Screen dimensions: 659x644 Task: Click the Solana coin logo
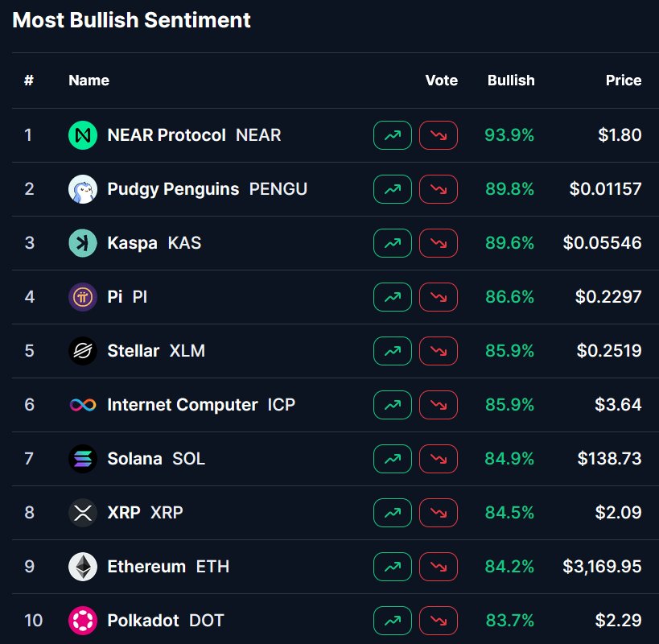(83, 459)
